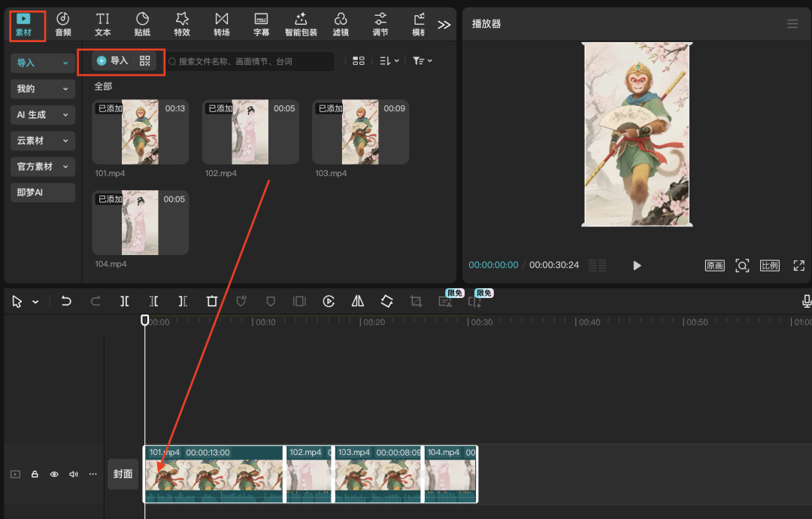The width and height of the screenshot is (812, 519).
Task: Toggle the main track lock icon
Action: coord(35,475)
